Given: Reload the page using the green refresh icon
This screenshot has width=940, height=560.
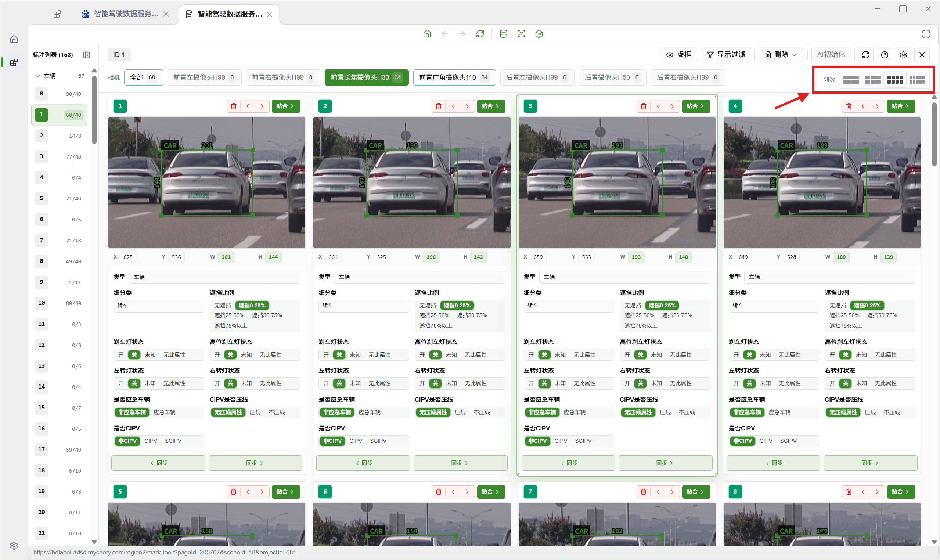Looking at the screenshot, I should click(480, 34).
